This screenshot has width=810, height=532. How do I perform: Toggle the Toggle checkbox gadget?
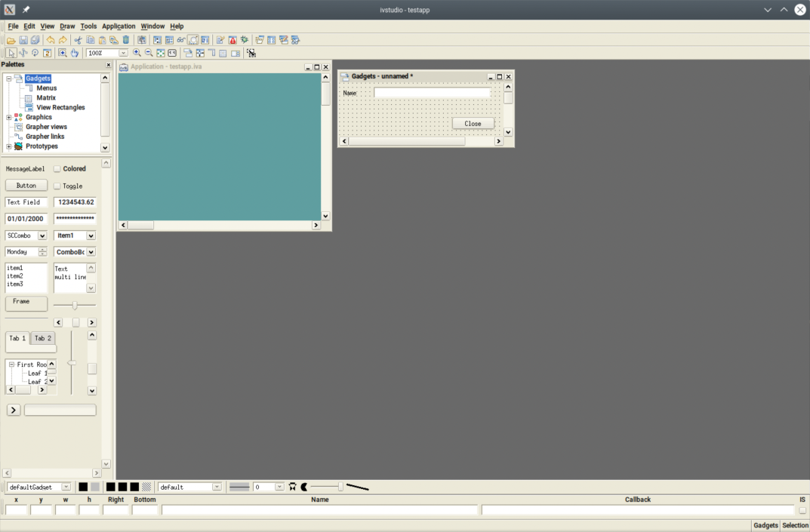(x=57, y=186)
